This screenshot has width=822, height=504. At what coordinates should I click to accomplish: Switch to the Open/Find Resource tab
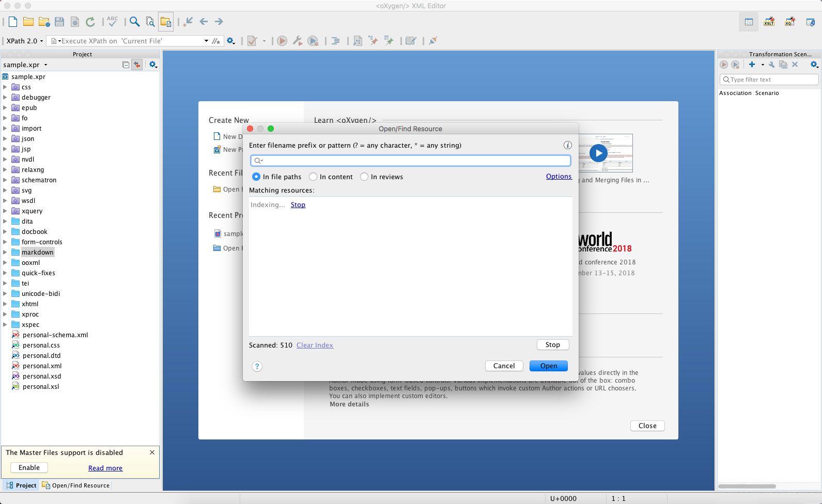pyautogui.click(x=76, y=485)
